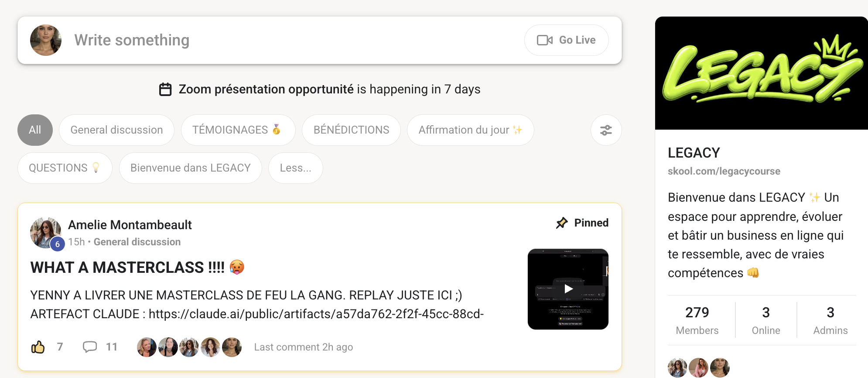Image resolution: width=868 pixels, height=378 pixels.
Task: View the 279 Members list
Action: [x=697, y=320]
